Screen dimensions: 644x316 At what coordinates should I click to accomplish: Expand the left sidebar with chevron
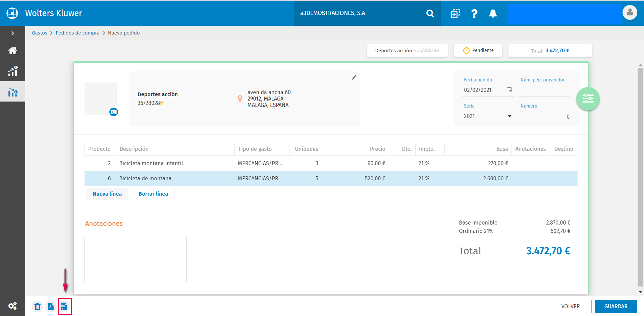tap(12, 33)
